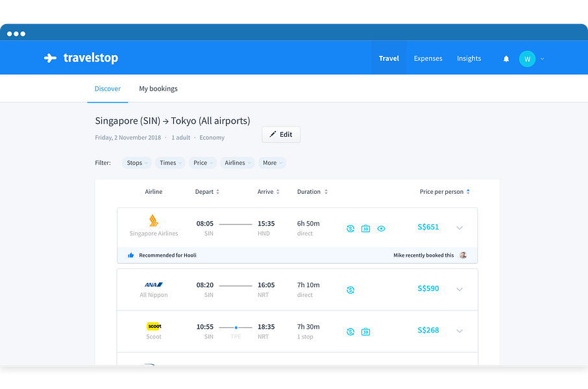Image resolution: width=588 pixels, height=389 pixels.
Task: Click the Singapore (SIN) → Tokyo route heading
Action: [x=173, y=121]
